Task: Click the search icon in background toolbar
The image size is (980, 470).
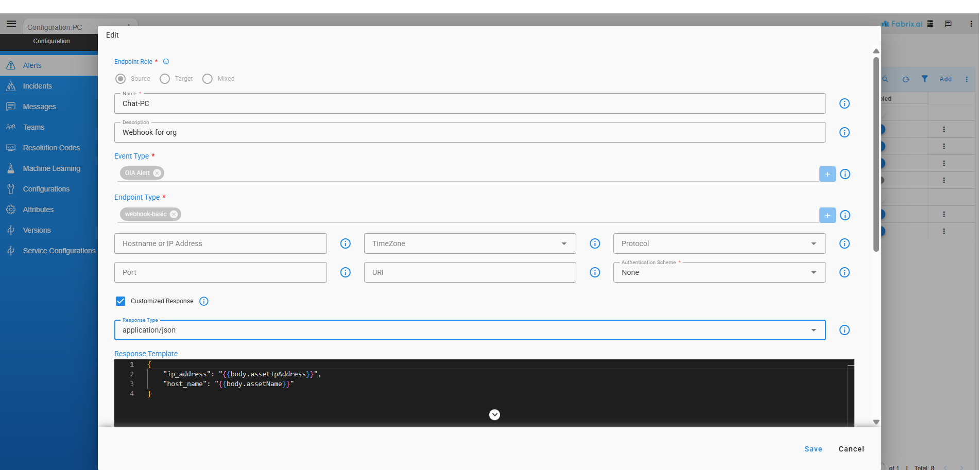Action: (886, 79)
